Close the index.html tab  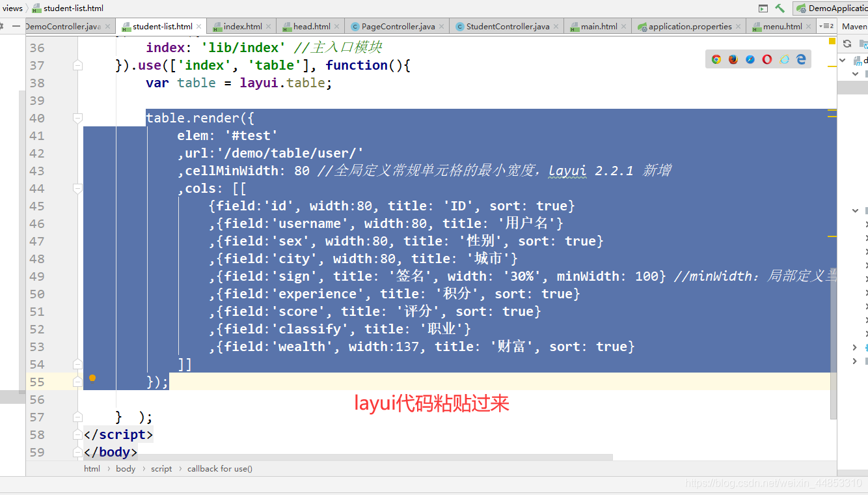pos(268,27)
